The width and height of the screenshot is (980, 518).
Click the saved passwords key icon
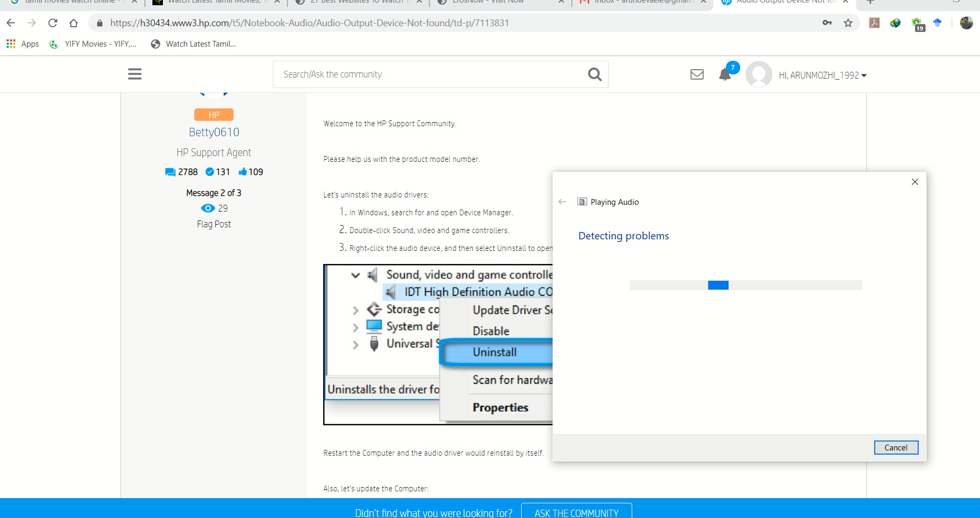point(827,23)
